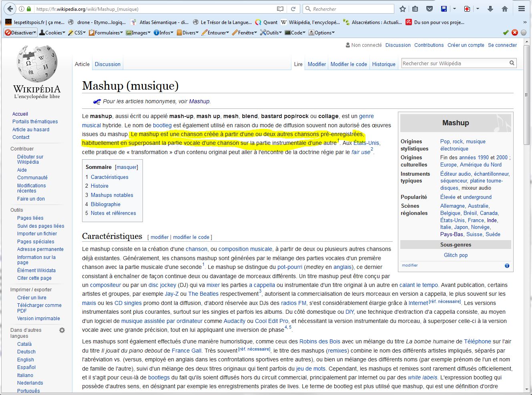Screen dimensions: 532x395
Task: Hide the Sommaire with the masquer toggle
Action: pyautogui.click(x=126, y=167)
